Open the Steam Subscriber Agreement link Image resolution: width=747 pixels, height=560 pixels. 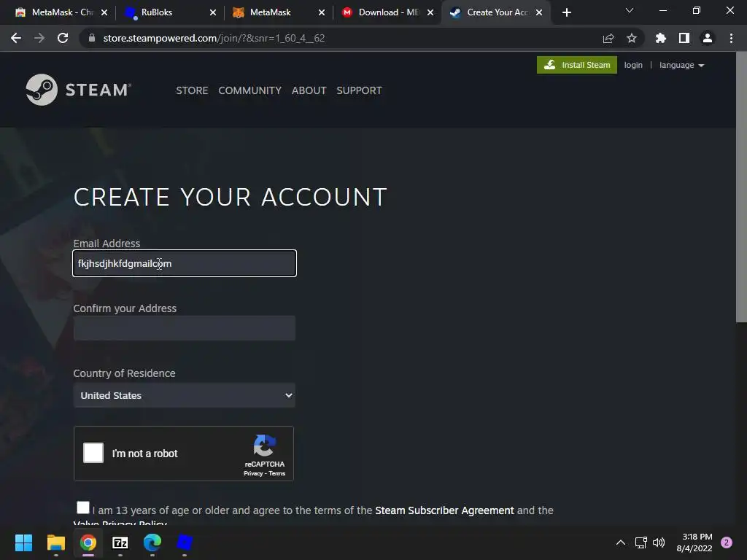(x=444, y=510)
